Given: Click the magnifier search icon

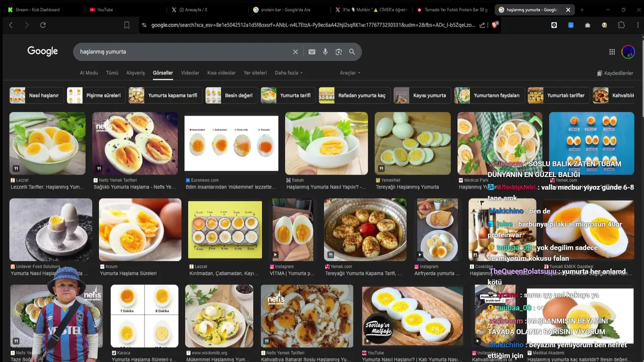Looking at the screenshot, I should [352, 52].
